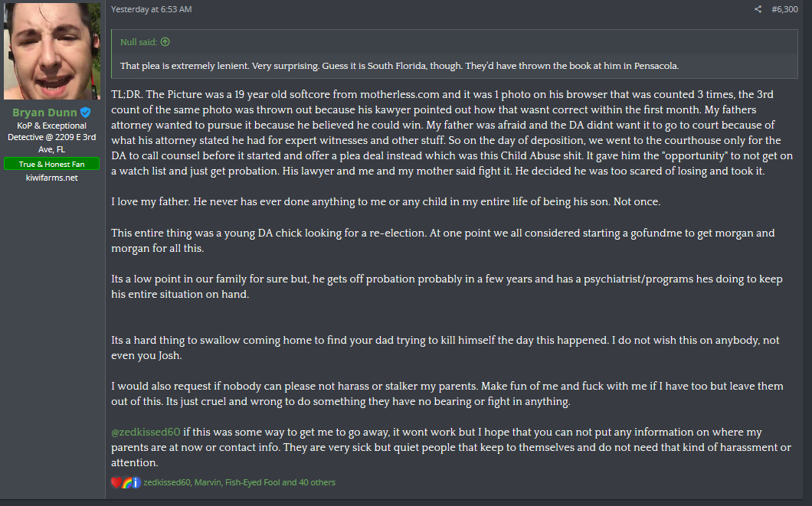The height and width of the screenshot is (506, 812).
Task: Open the @zedkissed60 mention link
Action: tap(146, 432)
